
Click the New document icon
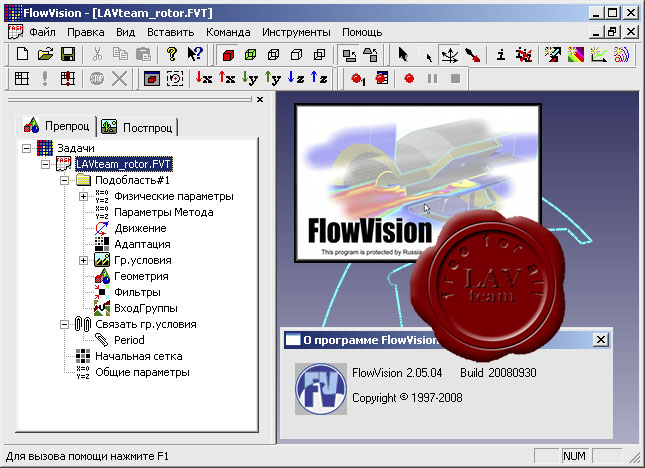tap(22, 54)
